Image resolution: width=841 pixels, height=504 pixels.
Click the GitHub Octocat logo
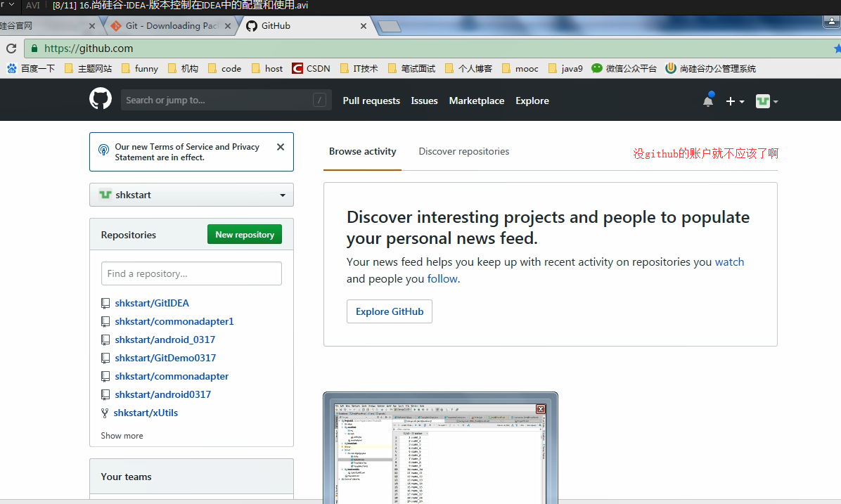[x=101, y=99]
